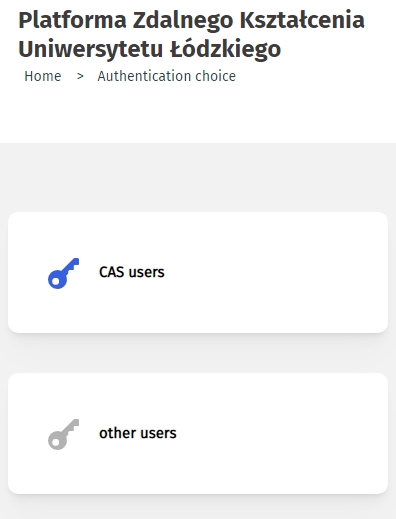Select the CAS users login option

[x=198, y=272]
